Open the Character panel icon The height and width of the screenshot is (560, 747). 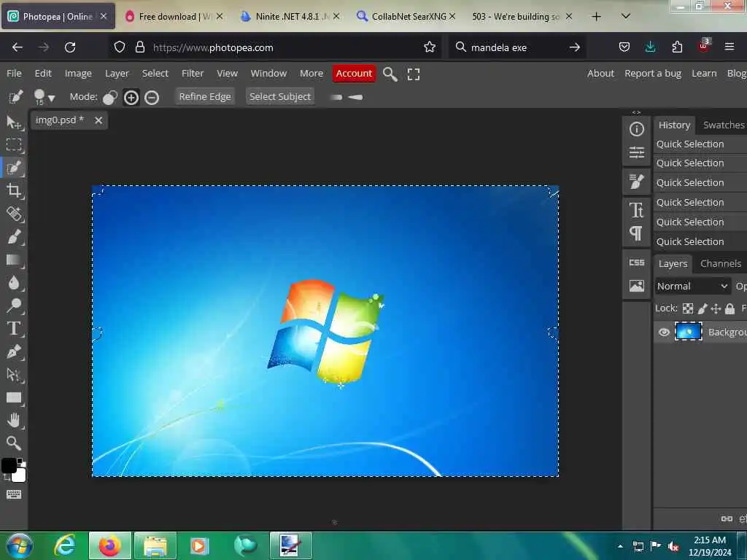click(x=636, y=210)
